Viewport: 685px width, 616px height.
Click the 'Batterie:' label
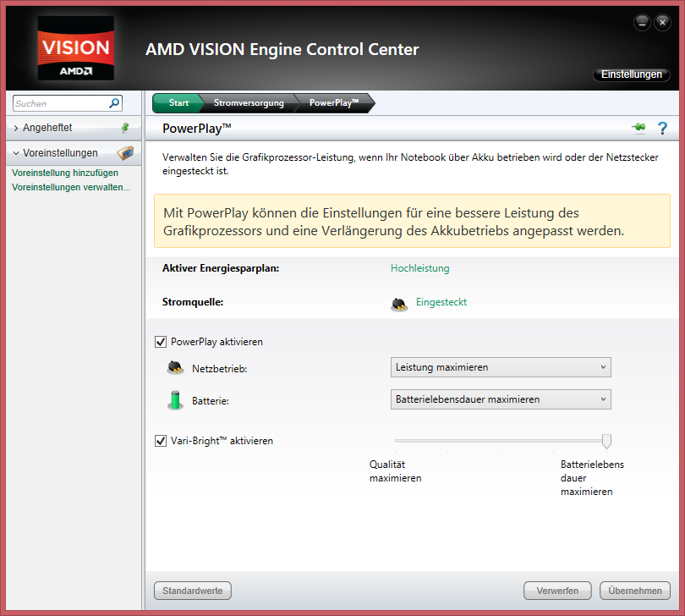211,401
